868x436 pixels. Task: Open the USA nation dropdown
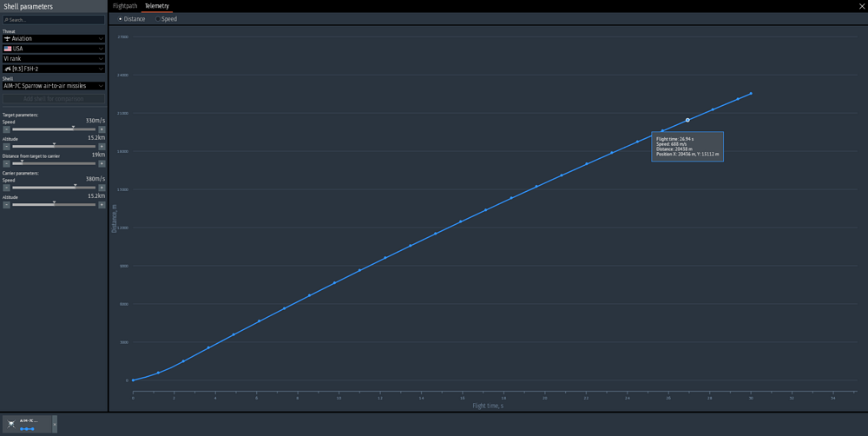(54, 49)
